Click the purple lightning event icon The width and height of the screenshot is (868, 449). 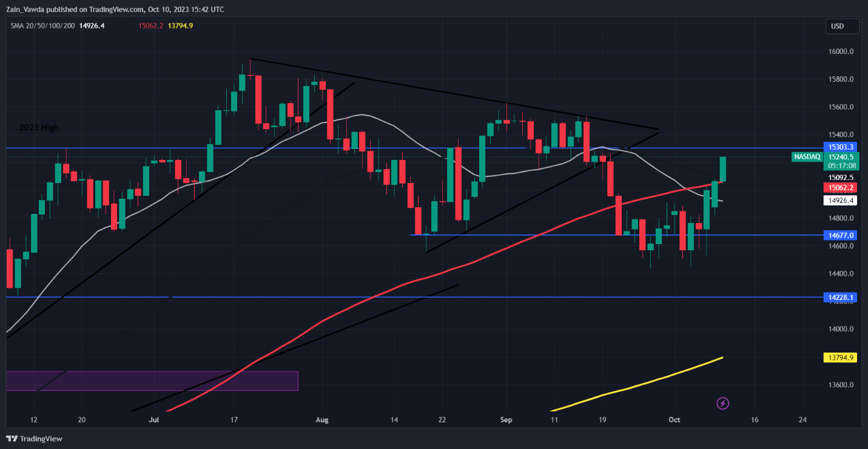point(722,403)
